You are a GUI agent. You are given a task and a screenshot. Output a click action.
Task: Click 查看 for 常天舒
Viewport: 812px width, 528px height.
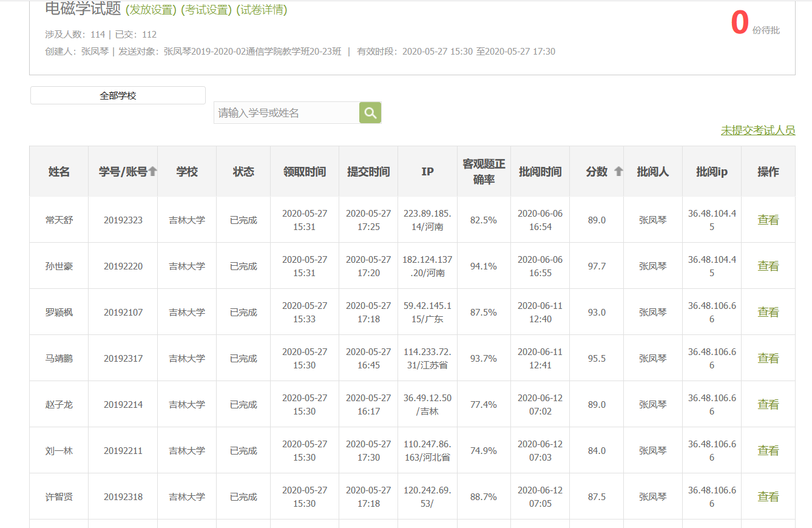[x=768, y=220]
